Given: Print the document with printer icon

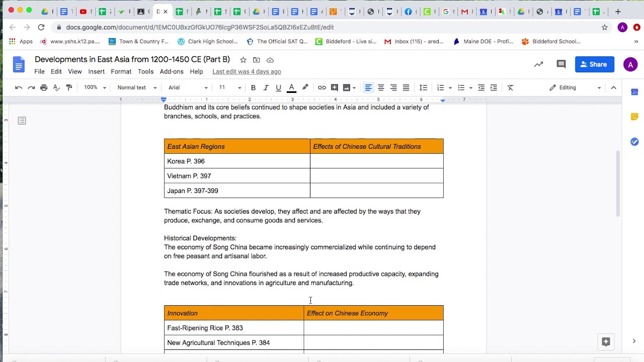Looking at the screenshot, I should click(x=44, y=87).
